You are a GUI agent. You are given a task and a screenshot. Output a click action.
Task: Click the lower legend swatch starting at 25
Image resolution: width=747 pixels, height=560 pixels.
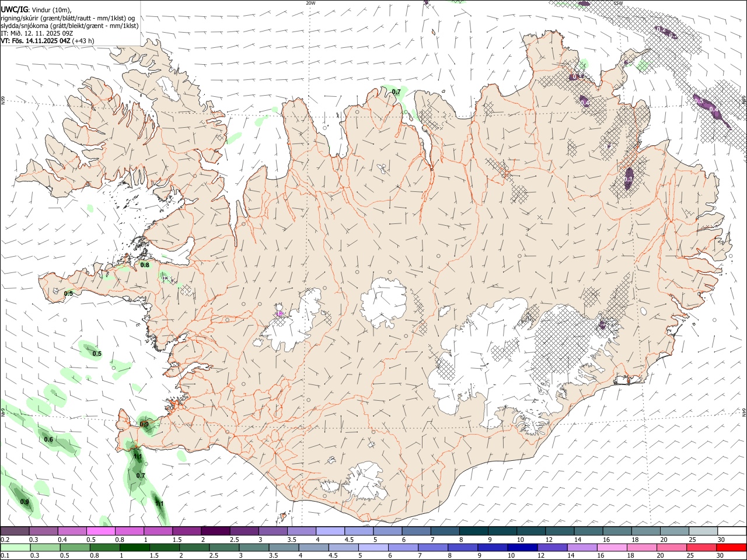[701, 547]
